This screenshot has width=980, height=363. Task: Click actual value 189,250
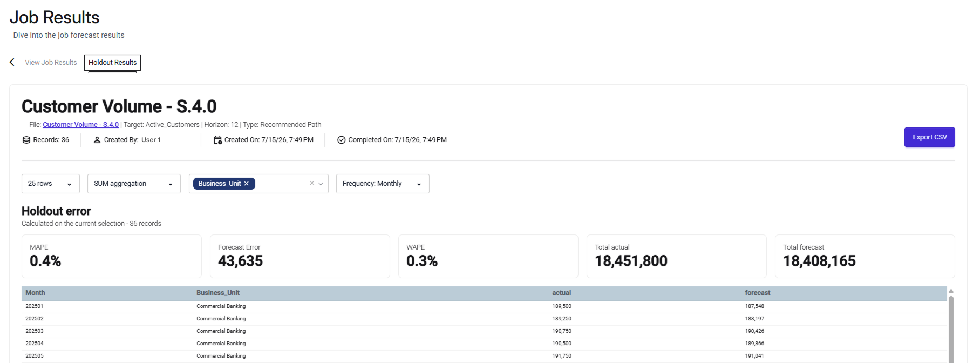pyautogui.click(x=562, y=319)
